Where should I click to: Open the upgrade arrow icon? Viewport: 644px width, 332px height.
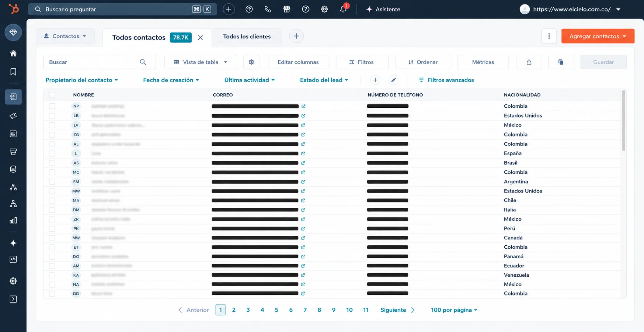[x=249, y=9]
